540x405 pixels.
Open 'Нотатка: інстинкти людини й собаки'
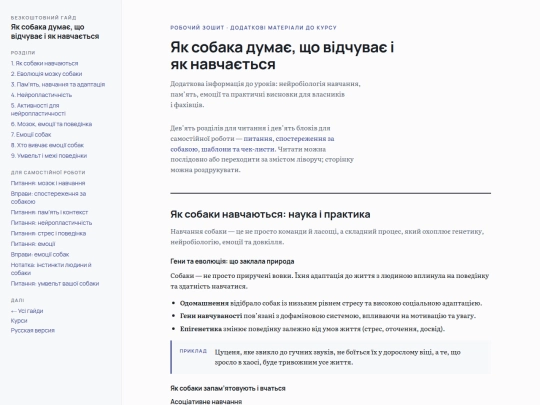click(x=51, y=269)
